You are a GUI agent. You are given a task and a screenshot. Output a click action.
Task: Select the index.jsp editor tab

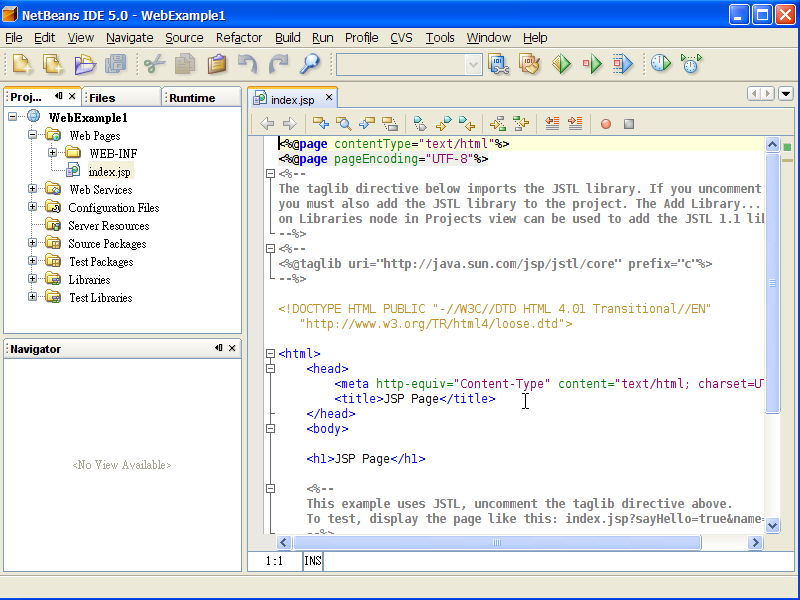click(292, 99)
